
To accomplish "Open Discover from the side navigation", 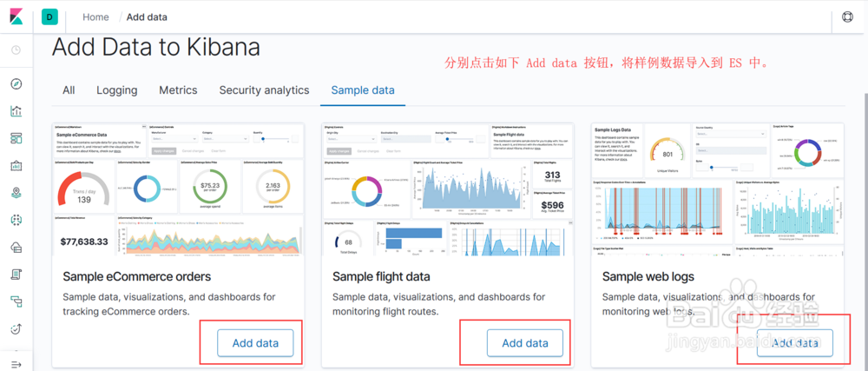I will point(16,84).
